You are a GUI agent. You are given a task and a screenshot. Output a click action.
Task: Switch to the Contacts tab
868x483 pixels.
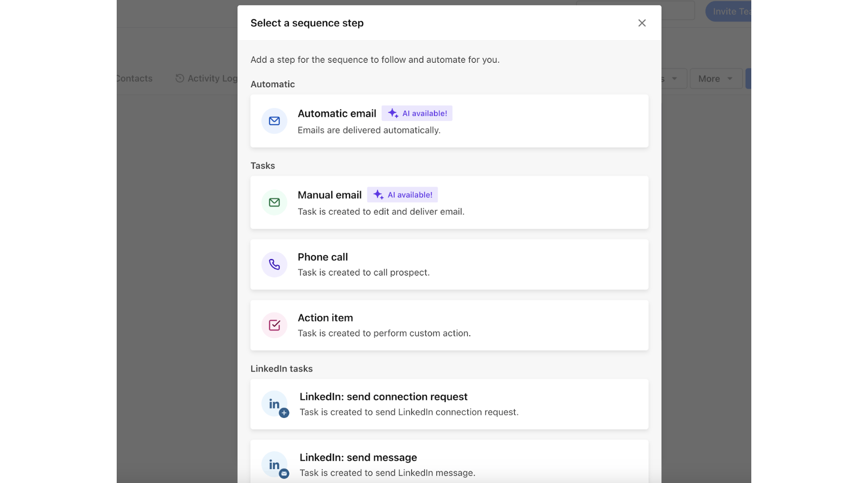(135, 79)
